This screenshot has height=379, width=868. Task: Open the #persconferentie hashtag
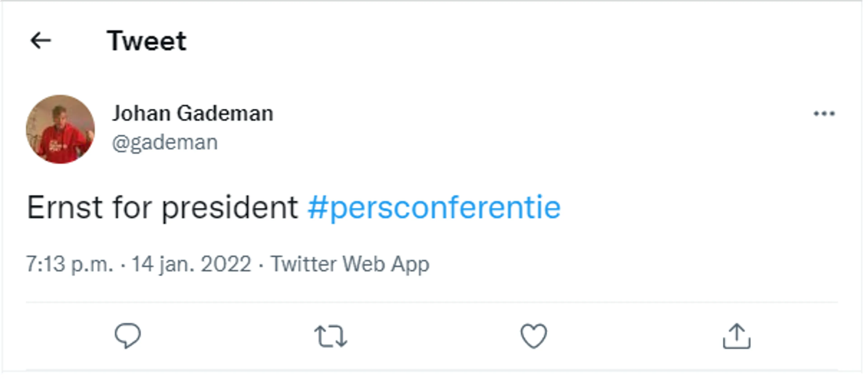tap(434, 207)
